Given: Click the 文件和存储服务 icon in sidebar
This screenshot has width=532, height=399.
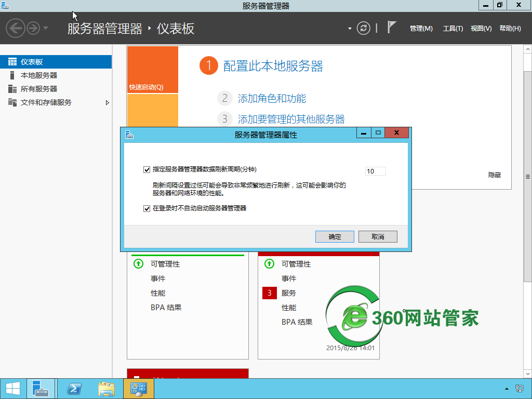Looking at the screenshot, I should click(x=12, y=102).
